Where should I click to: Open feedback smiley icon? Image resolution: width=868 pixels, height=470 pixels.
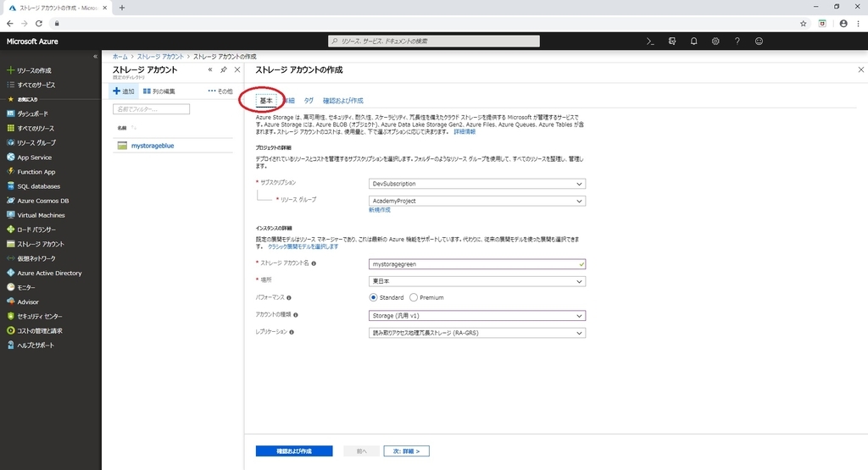[x=759, y=41]
